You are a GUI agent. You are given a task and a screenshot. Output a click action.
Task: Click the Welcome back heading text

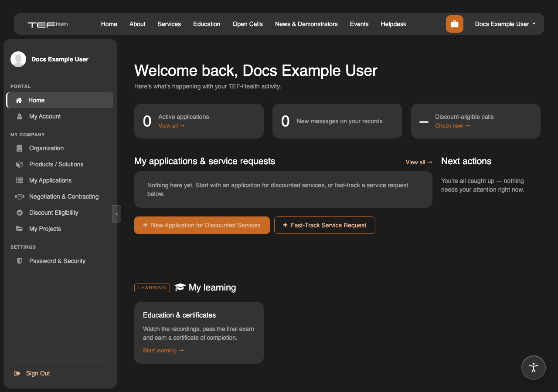[256, 71]
